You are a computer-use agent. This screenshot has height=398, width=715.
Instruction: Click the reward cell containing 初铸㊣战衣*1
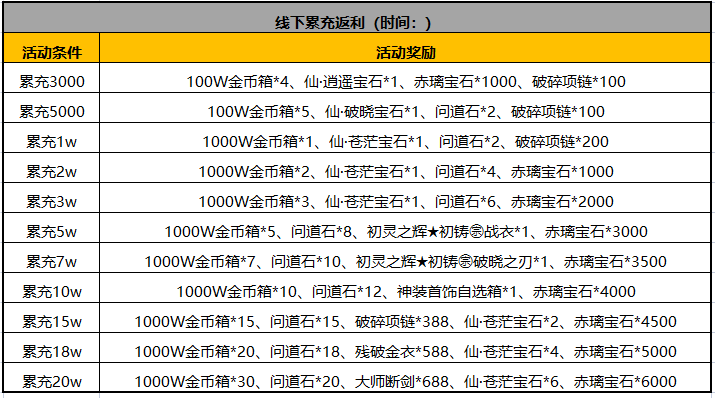click(405, 228)
